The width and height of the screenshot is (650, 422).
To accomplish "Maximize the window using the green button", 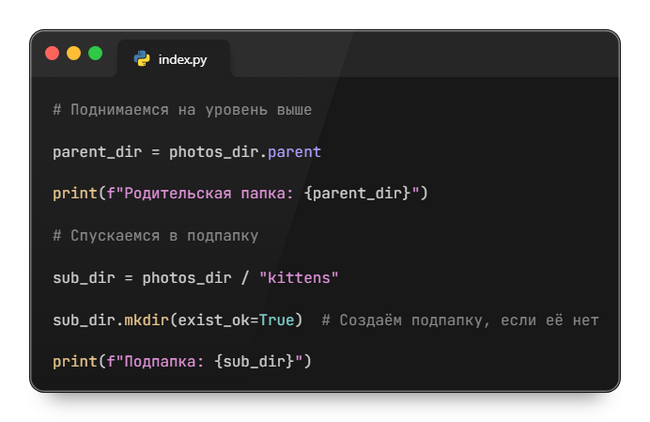I will click(x=95, y=53).
